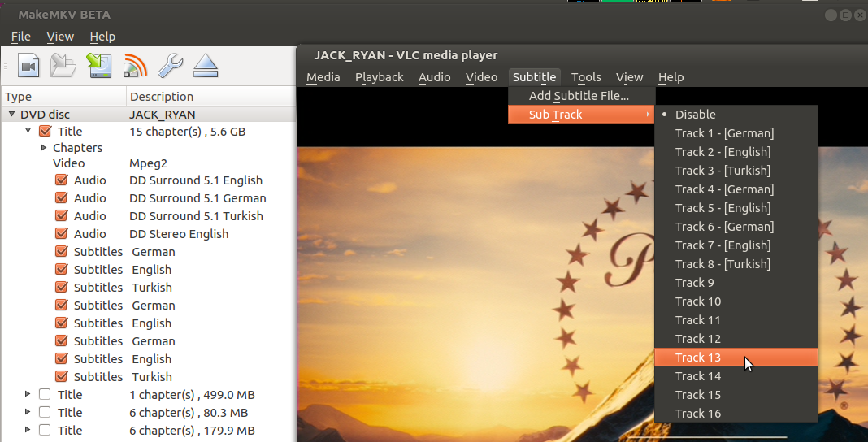Select Track 5 - [English]
The height and width of the screenshot is (442, 868).
[x=736, y=208]
